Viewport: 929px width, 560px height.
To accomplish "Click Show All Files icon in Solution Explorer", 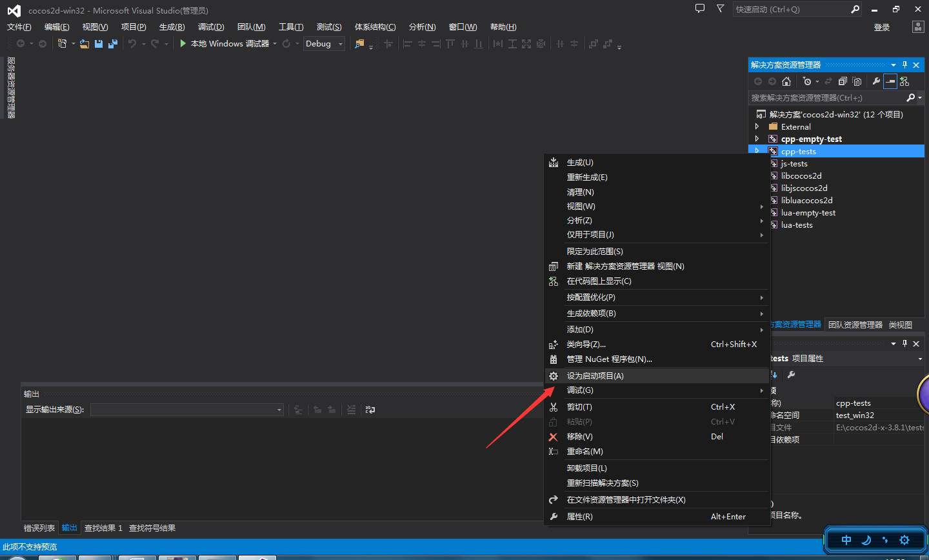I will pyautogui.click(x=857, y=81).
